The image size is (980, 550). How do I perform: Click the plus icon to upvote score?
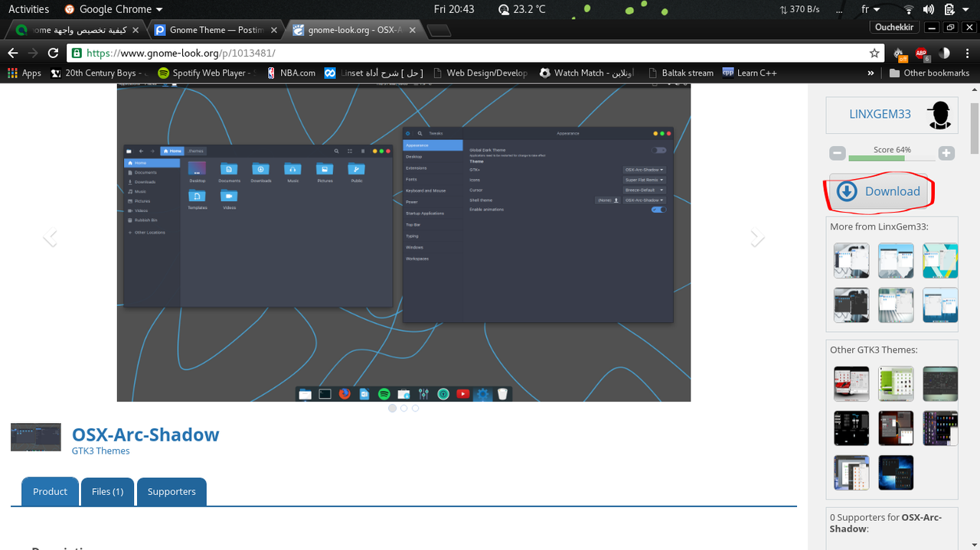pos(946,153)
